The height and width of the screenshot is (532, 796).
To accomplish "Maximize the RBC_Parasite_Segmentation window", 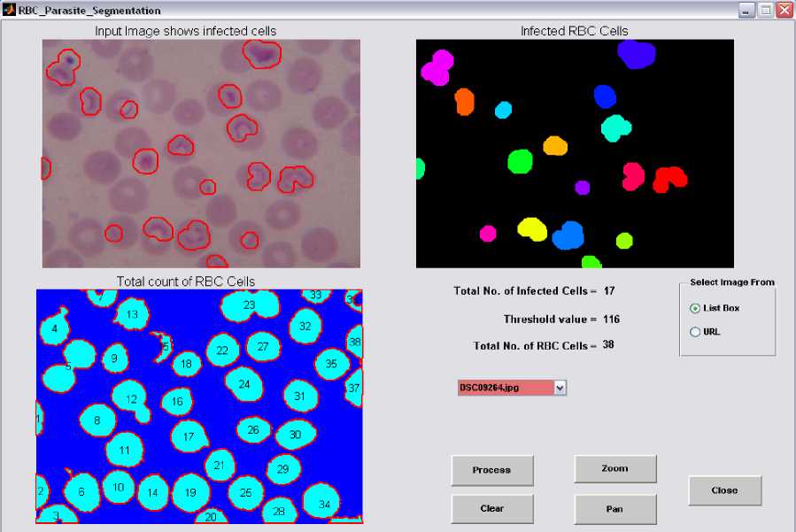I will tap(765, 11).
